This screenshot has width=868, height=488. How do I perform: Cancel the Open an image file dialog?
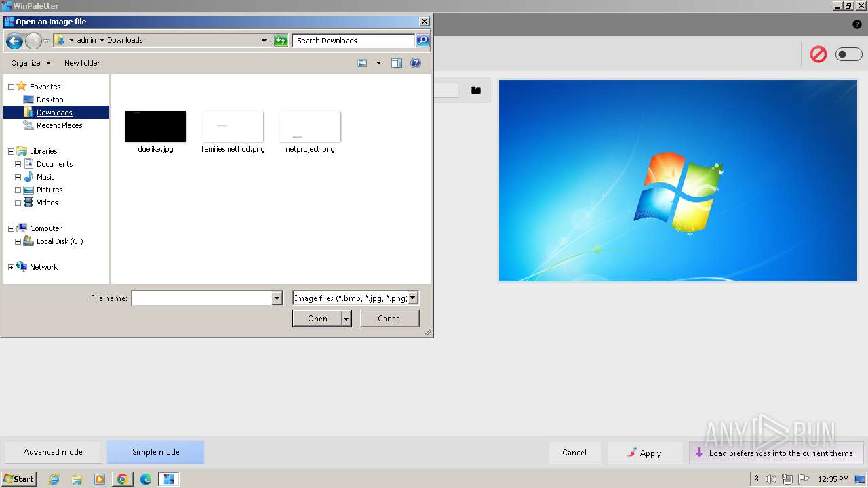[390, 319]
